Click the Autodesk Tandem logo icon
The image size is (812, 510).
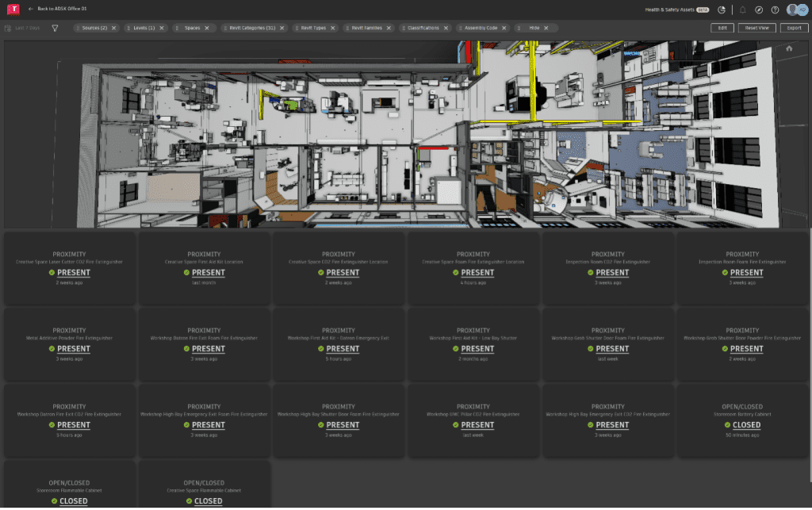12,9
